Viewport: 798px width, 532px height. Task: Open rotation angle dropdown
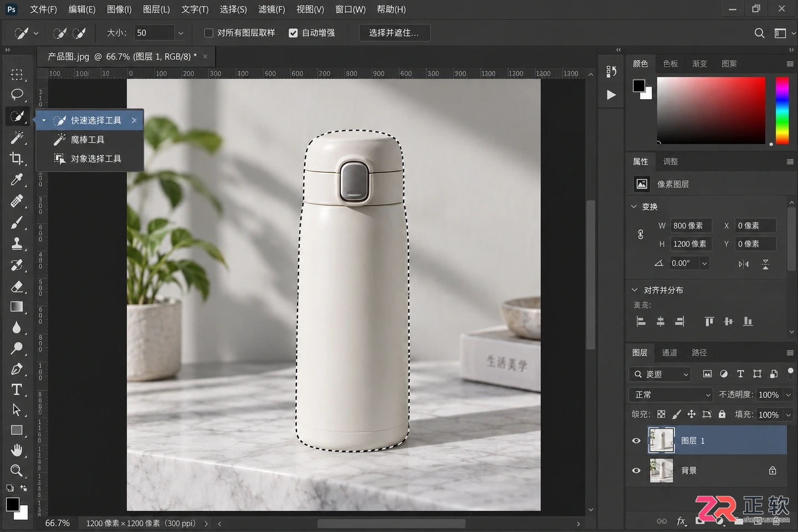point(704,263)
